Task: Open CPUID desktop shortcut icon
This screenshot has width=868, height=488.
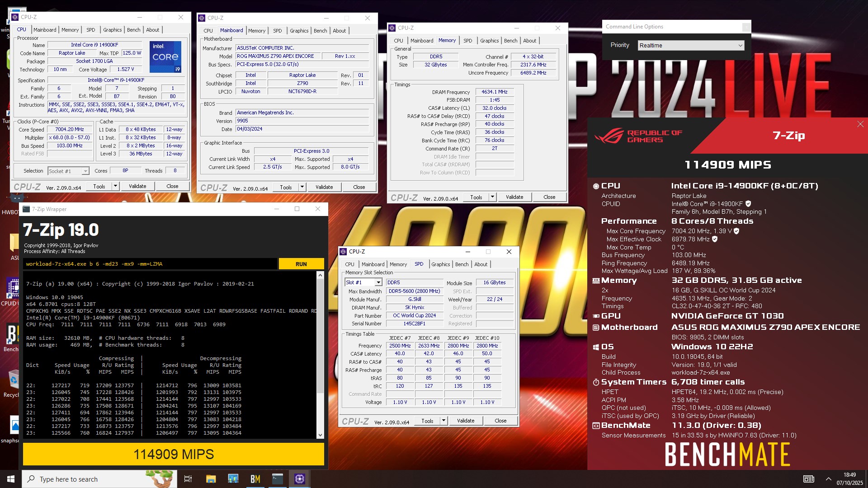Action: [x=13, y=289]
